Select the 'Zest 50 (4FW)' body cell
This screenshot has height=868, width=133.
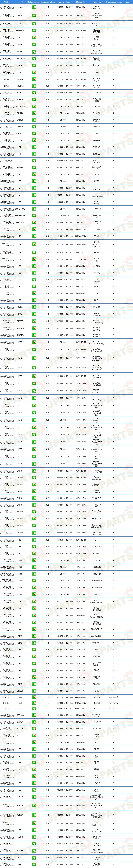pos(97,858)
